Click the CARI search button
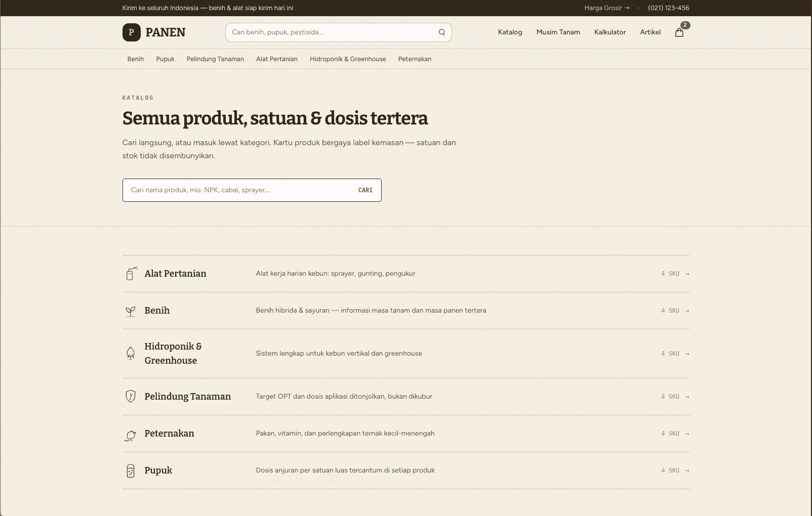The height and width of the screenshot is (516, 812). point(365,190)
